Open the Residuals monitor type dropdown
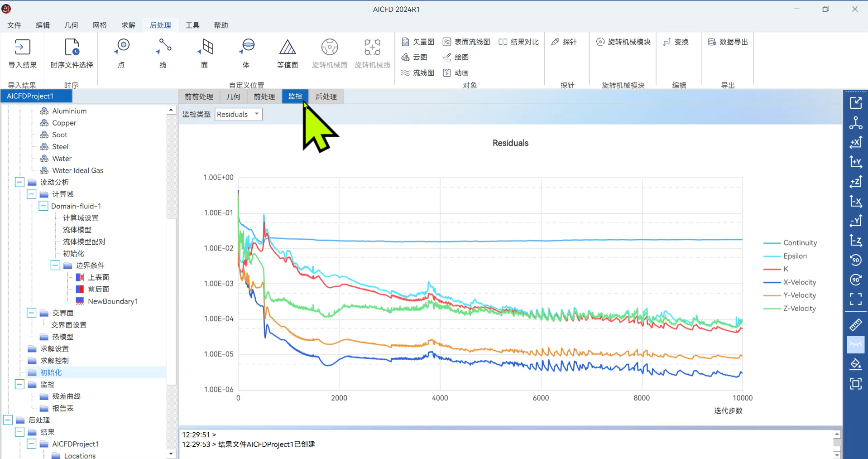Screen dimensions: 868x459 point(239,114)
